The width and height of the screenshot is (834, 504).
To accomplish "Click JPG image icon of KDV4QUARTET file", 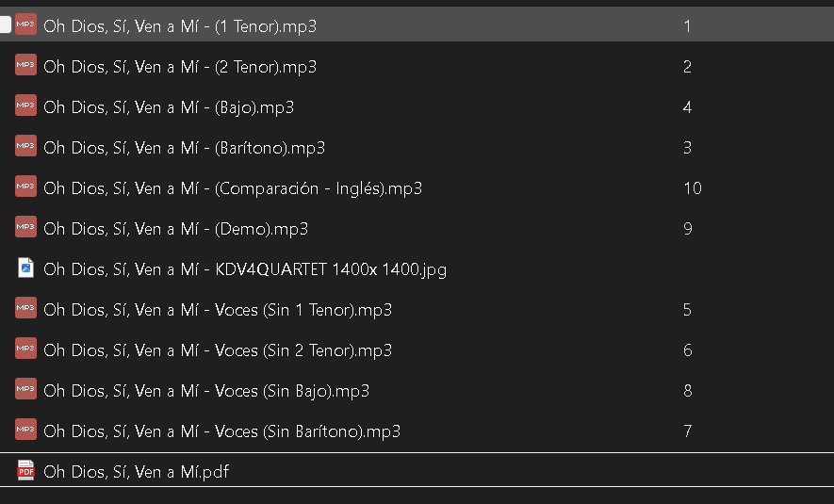I will (x=25, y=269).
